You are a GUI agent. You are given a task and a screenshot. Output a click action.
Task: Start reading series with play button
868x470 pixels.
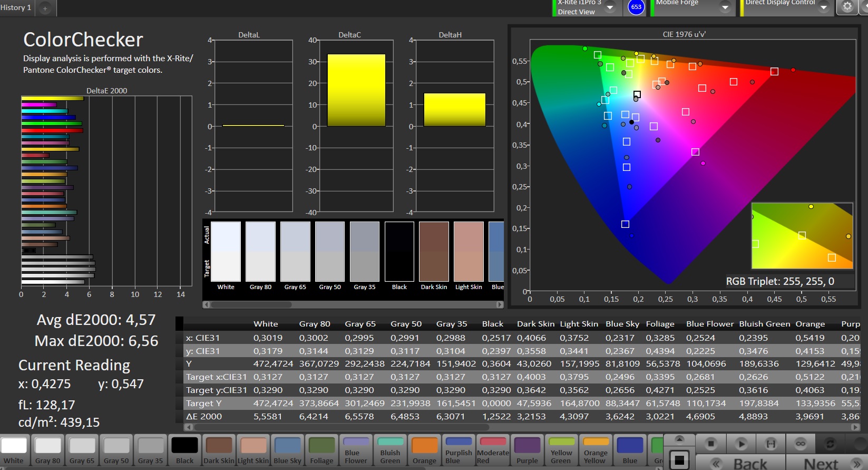point(741,444)
